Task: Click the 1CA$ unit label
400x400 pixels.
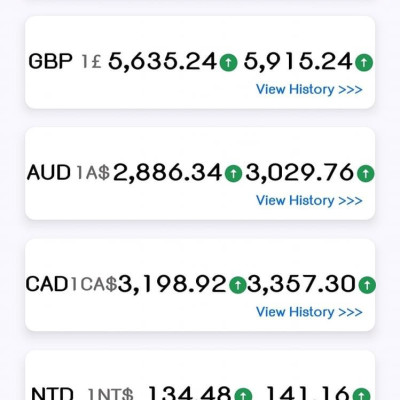Action: [93, 285]
